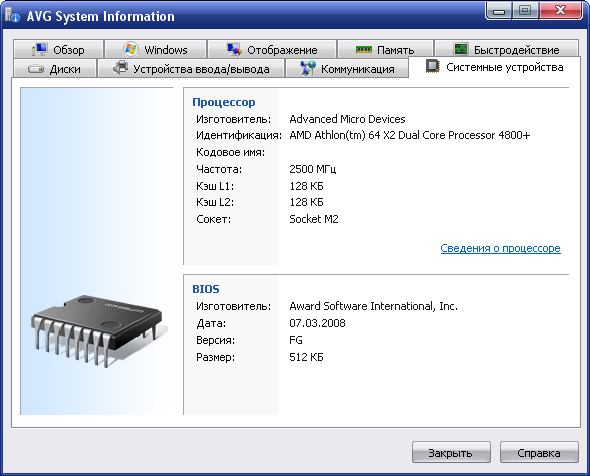Open the Диски tab
Viewport: 590px width, 476px height.
pos(55,68)
